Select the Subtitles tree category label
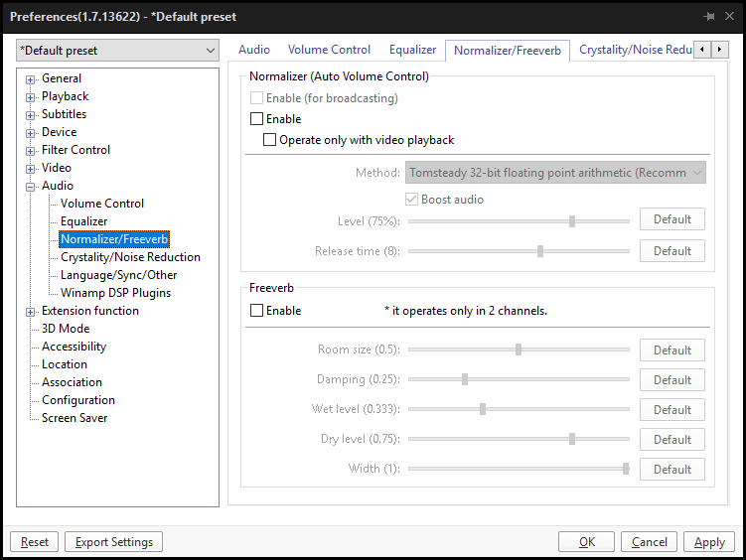The width and height of the screenshot is (746, 560). coord(64,114)
